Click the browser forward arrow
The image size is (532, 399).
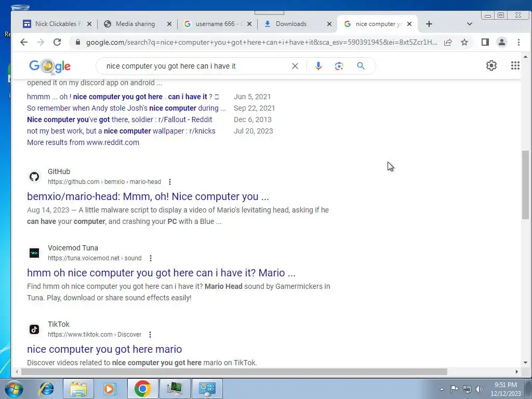coord(41,42)
